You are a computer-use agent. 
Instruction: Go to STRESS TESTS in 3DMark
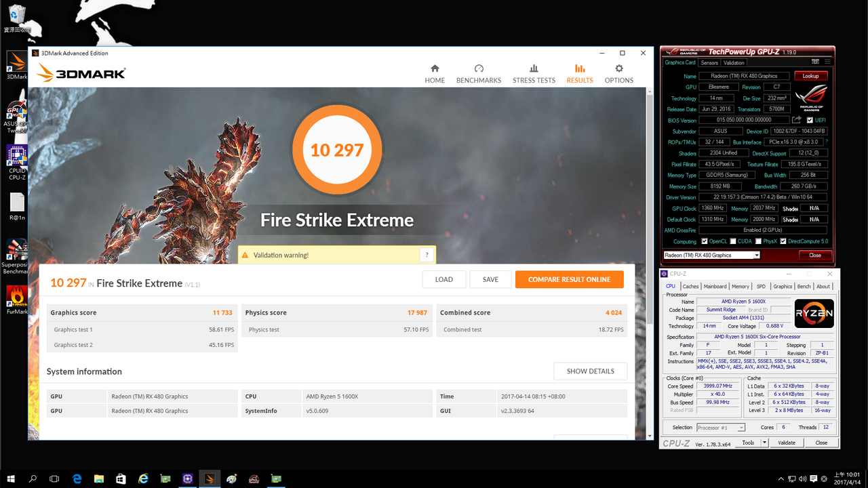tap(534, 74)
